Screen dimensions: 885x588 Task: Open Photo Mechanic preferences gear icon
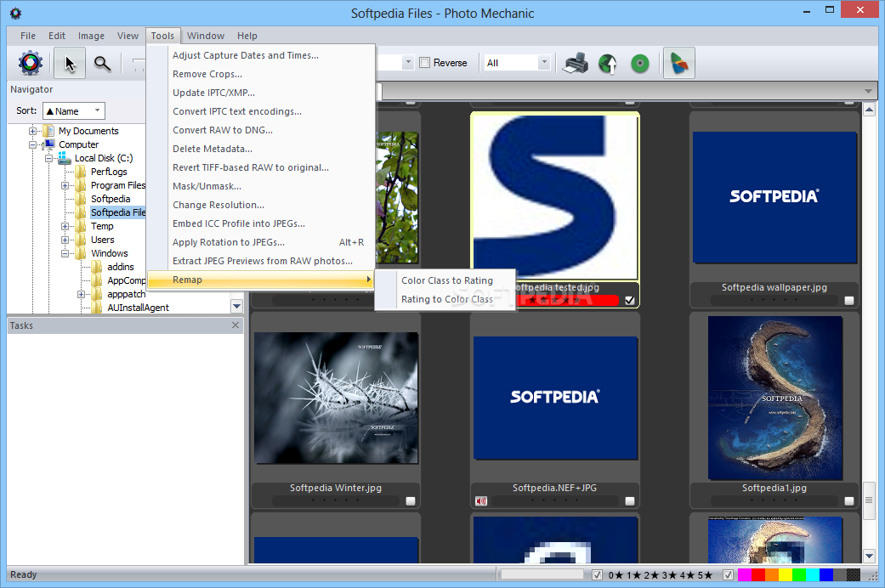coord(31,63)
